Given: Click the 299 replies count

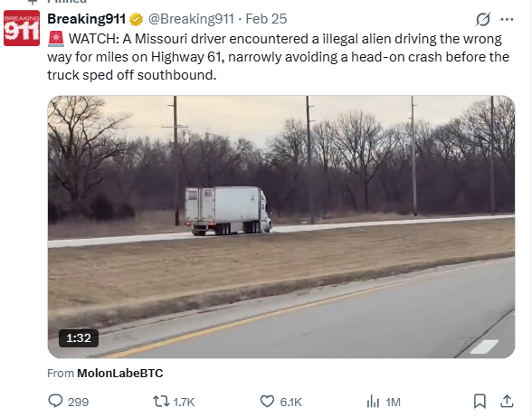Looking at the screenshot, I should tap(78, 402).
